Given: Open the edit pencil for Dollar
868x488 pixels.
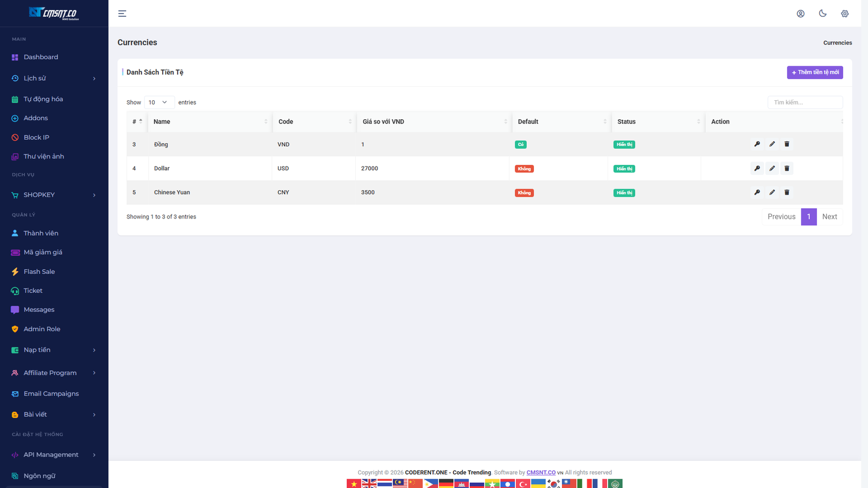Looking at the screenshot, I should click(772, 168).
